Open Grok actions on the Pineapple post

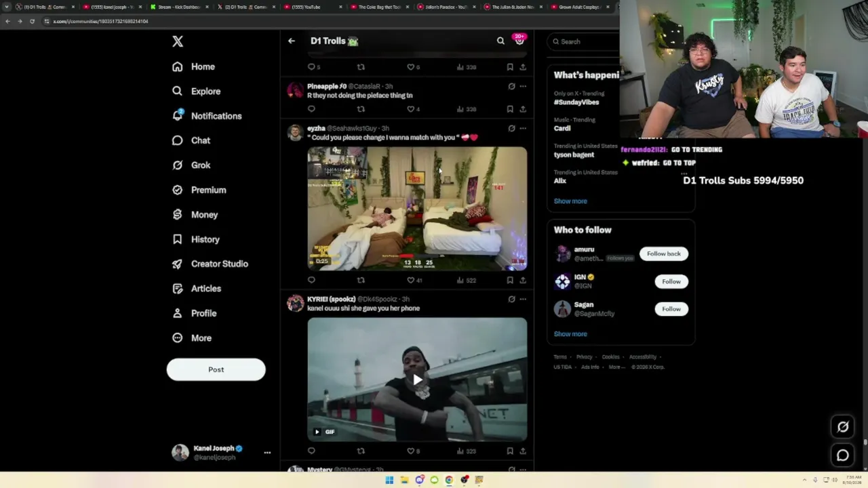[511, 86]
